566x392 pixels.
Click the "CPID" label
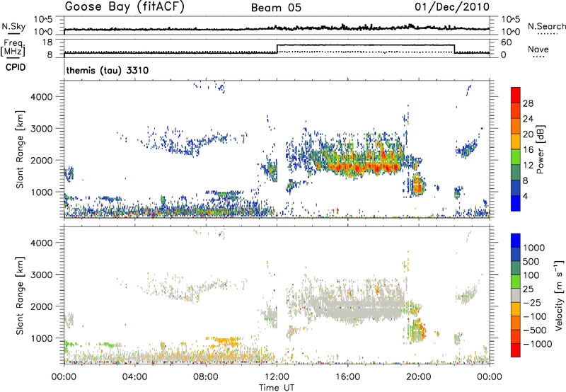(16, 67)
